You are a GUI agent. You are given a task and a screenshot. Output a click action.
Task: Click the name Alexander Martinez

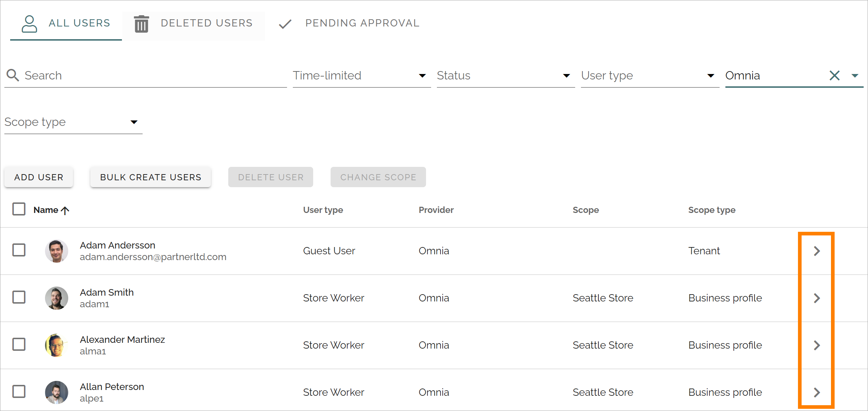(x=122, y=340)
